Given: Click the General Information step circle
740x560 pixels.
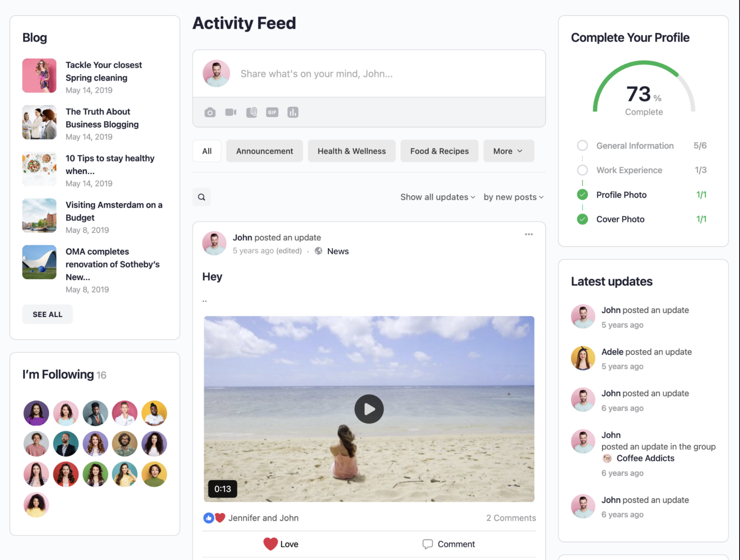Looking at the screenshot, I should click(582, 145).
